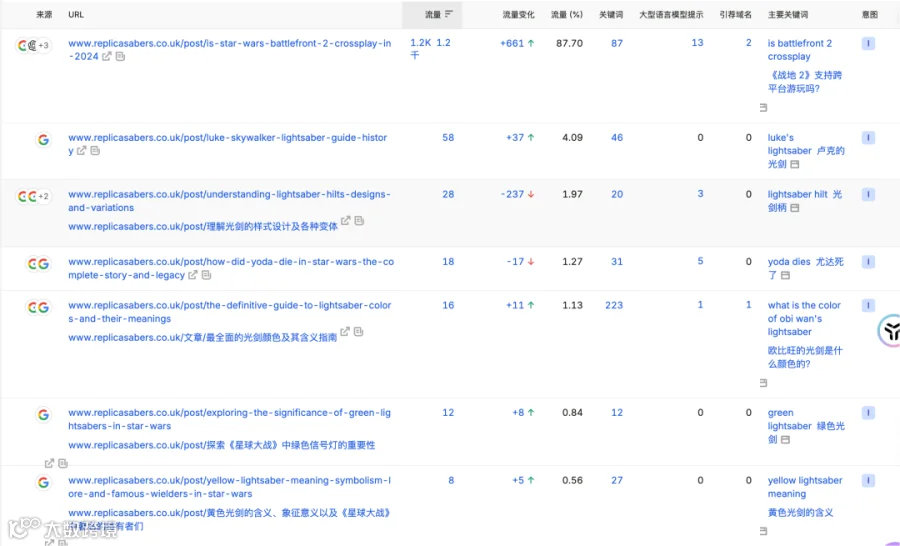Click traffic change value +661
The image size is (900, 546).
511,43
